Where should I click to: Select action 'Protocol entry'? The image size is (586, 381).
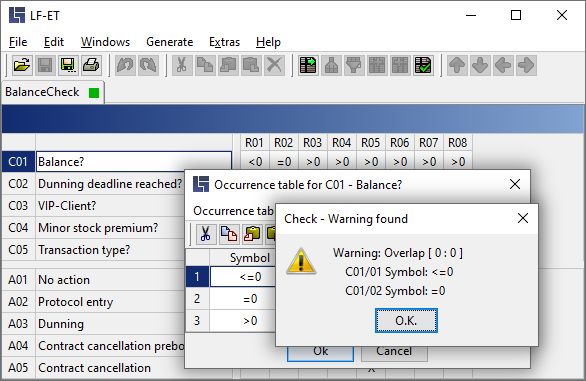tap(110, 302)
